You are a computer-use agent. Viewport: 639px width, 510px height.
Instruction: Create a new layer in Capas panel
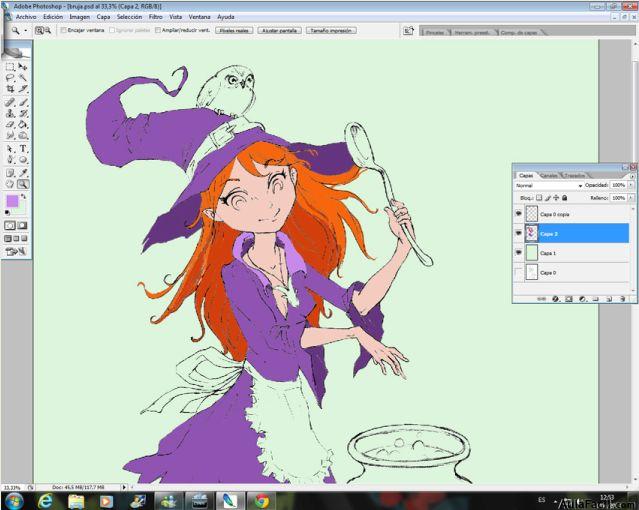tap(609, 299)
